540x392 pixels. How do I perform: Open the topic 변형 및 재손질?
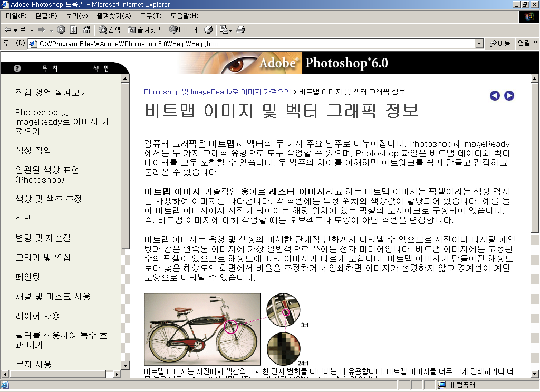[x=43, y=238]
